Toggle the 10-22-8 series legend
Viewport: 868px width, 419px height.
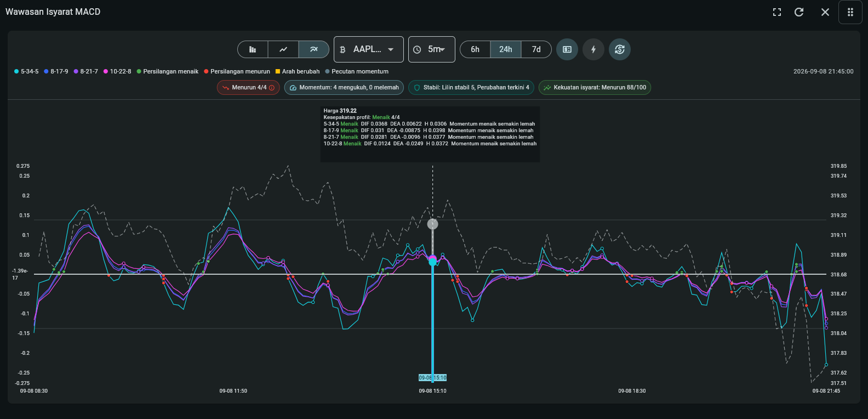(117, 71)
